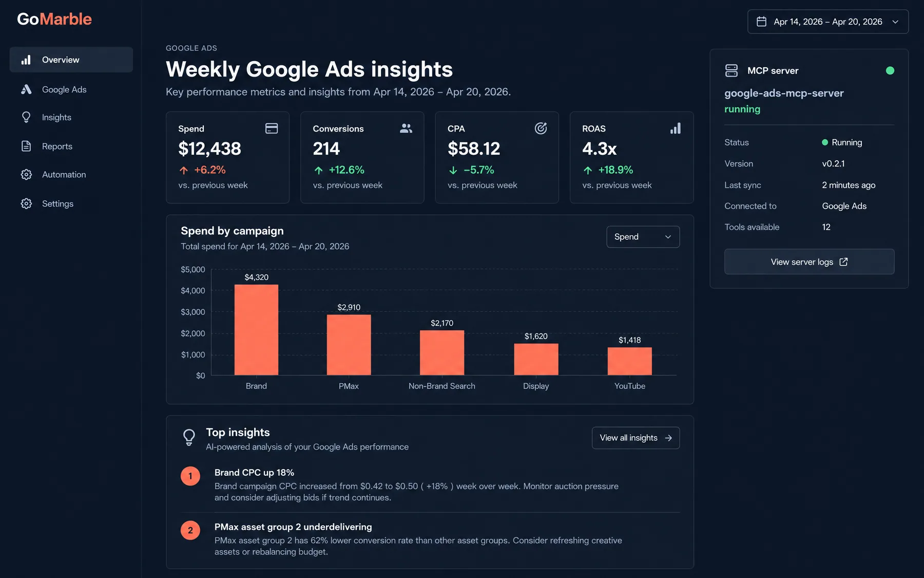Click the YouTube campaign bar
Viewport: 924px width, 578px height.
tap(630, 361)
